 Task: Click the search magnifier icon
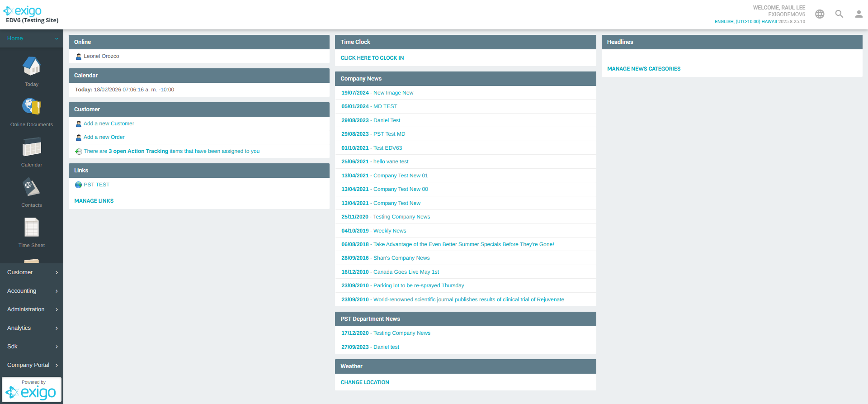point(839,14)
